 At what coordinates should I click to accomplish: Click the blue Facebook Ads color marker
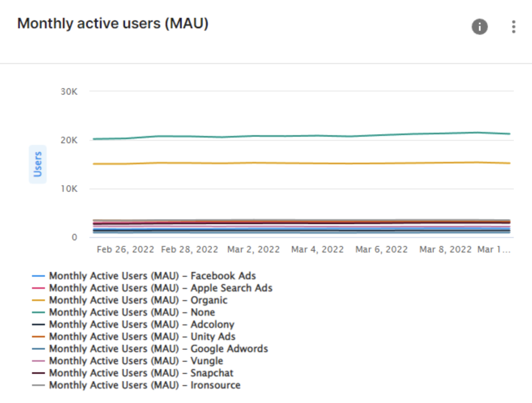pos(38,276)
